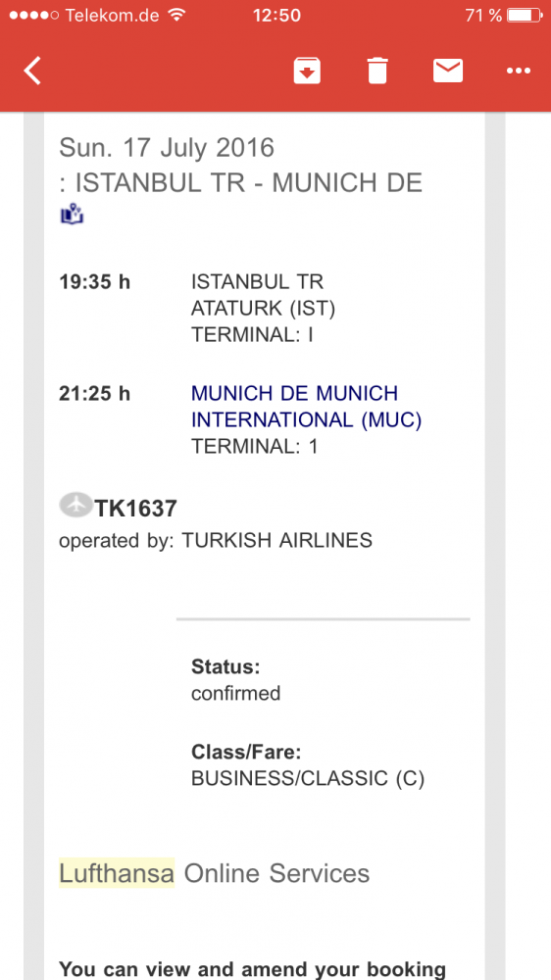Archive this email with the archive icon
This screenshot has height=980, width=551.
pos(307,71)
